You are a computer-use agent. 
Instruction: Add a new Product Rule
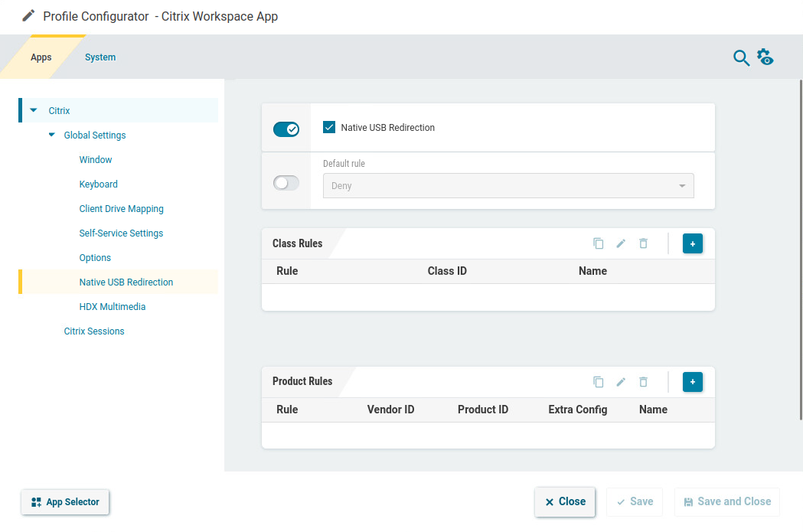692,382
